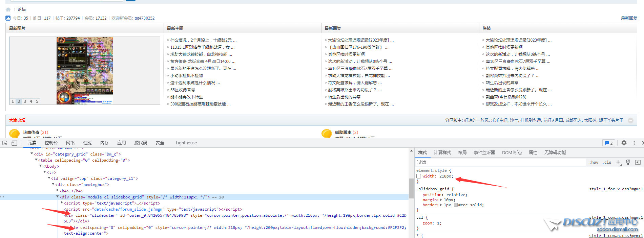Click the 过滤 styles filter field

[500, 162]
